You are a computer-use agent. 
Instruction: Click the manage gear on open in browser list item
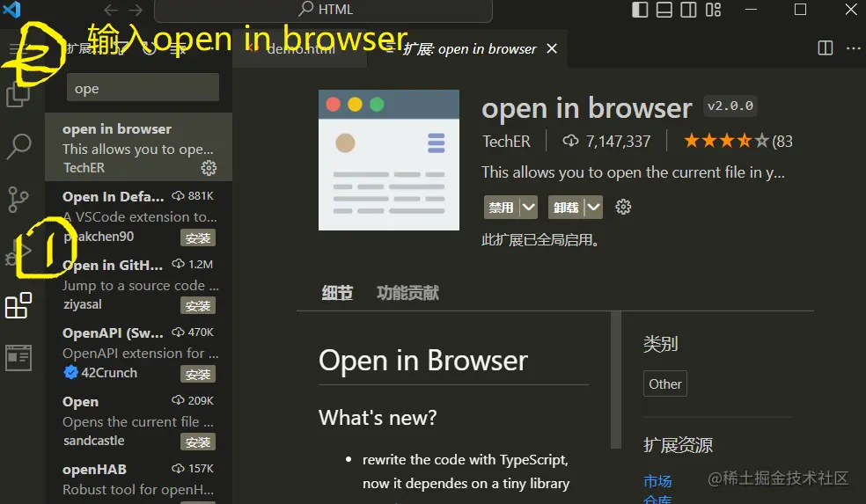coord(209,168)
